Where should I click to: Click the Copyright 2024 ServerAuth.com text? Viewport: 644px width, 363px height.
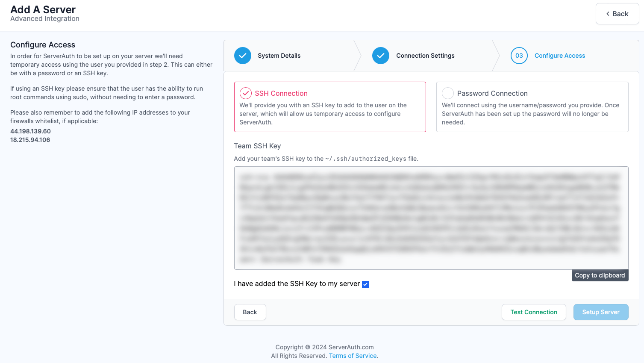click(325, 347)
